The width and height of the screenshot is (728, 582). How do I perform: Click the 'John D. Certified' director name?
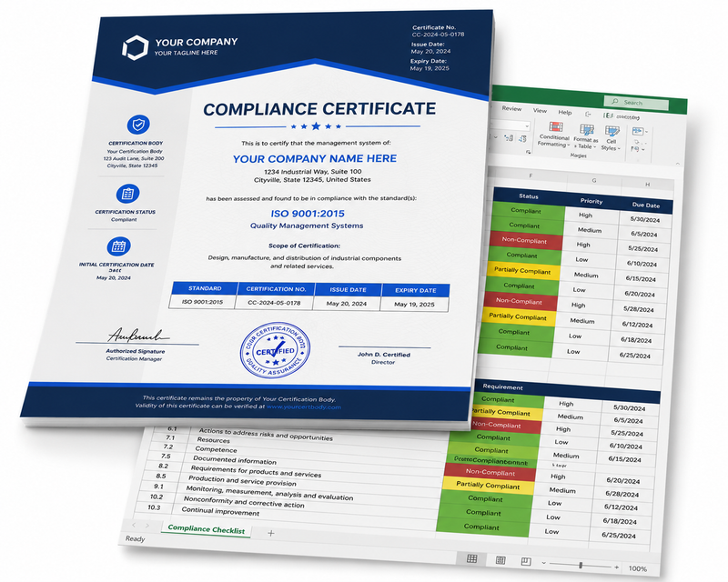point(383,355)
